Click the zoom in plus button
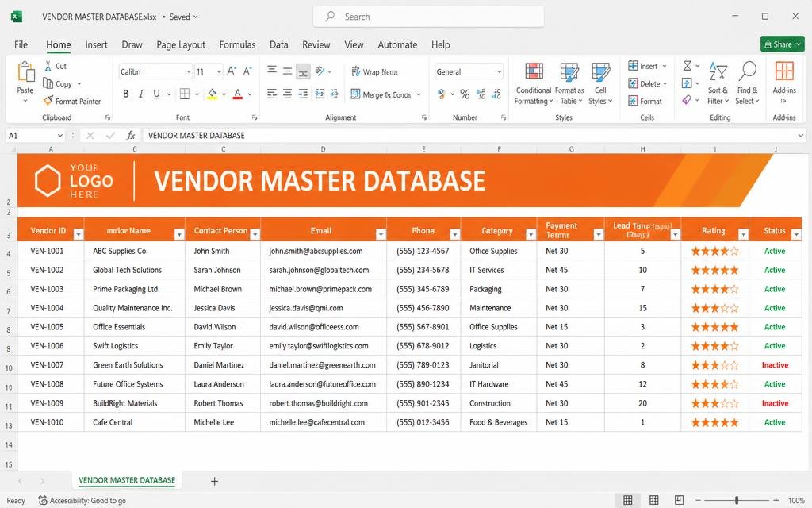Image resolution: width=812 pixels, height=508 pixels. tap(776, 500)
